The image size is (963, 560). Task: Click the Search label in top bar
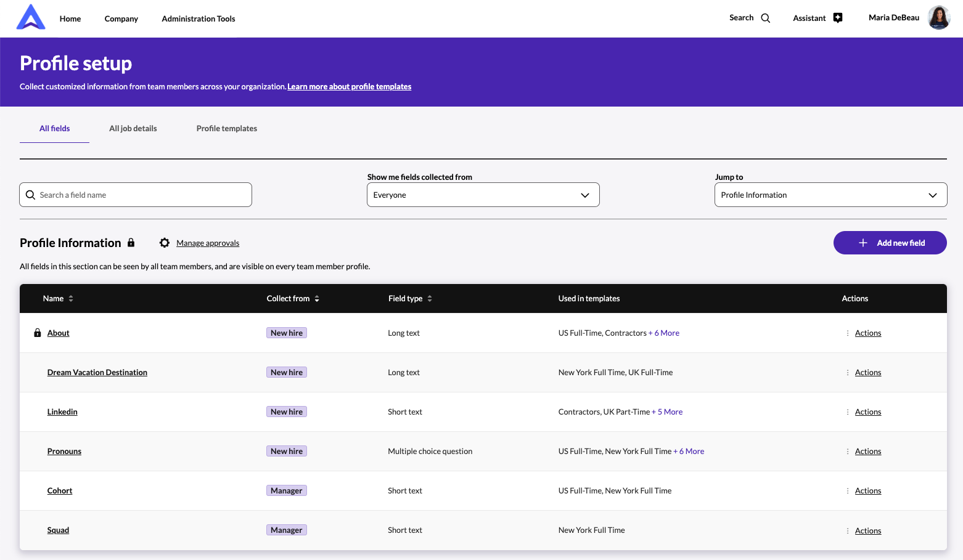click(742, 18)
